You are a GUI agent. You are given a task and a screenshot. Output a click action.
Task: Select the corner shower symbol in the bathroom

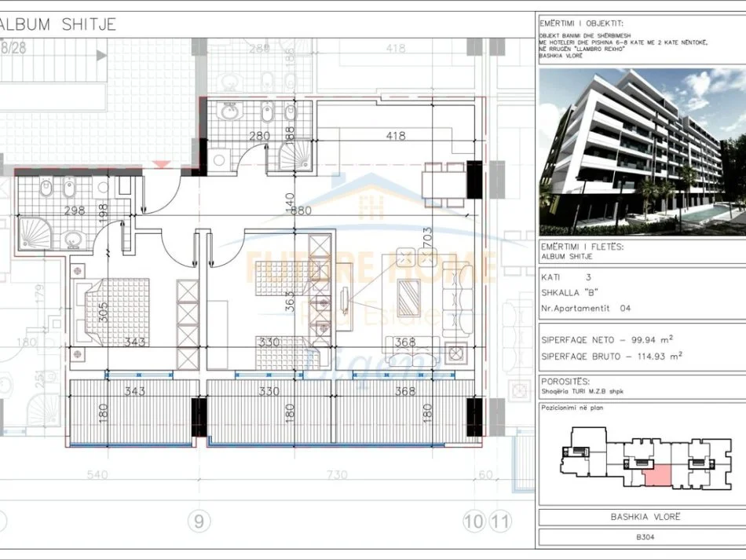click(x=35, y=233)
